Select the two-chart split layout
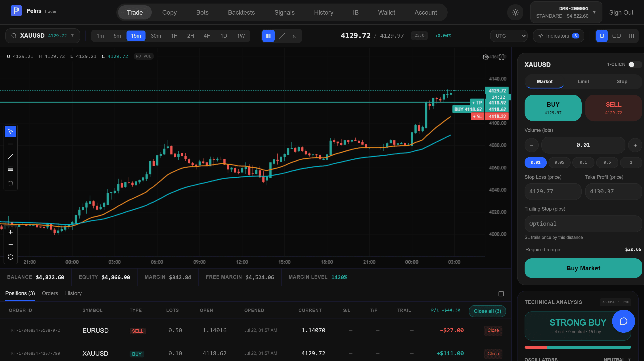The image size is (644, 361). tap(617, 36)
